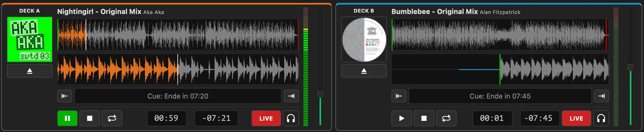Enable headphone pre-listen on Deck B
The image size is (644, 132).
point(601,118)
